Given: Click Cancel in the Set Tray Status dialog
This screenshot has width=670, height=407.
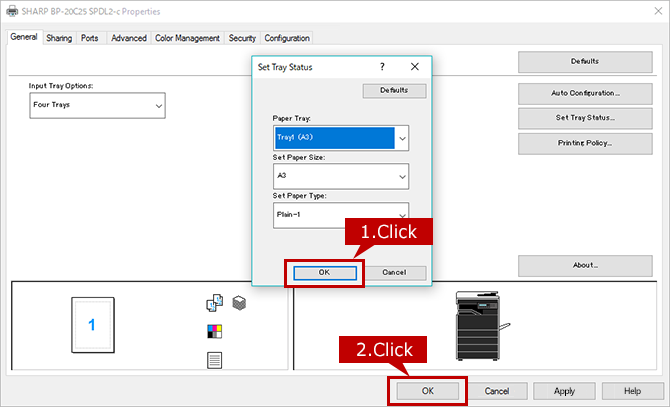Looking at the screenshot, I should [394, 272].
